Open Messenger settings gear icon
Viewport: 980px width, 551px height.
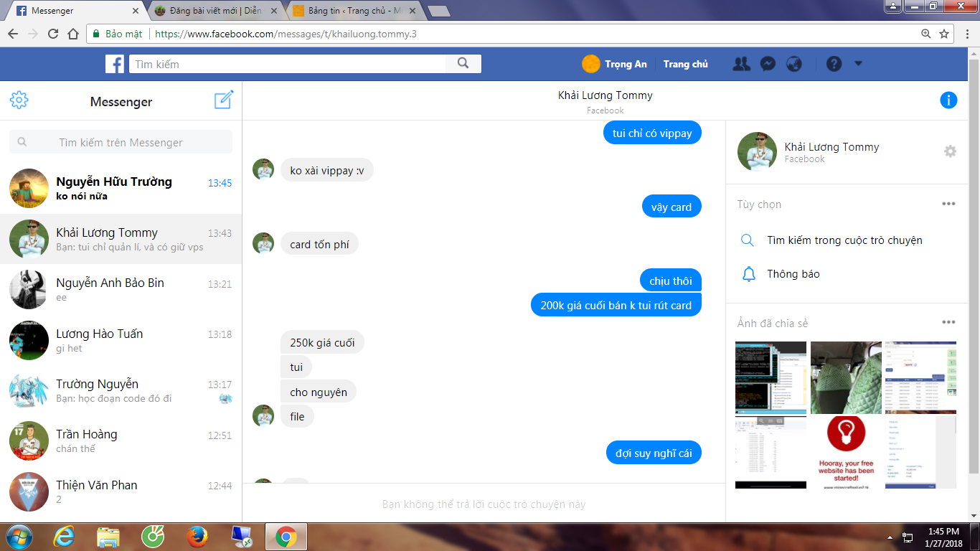(x=19, y=100)
